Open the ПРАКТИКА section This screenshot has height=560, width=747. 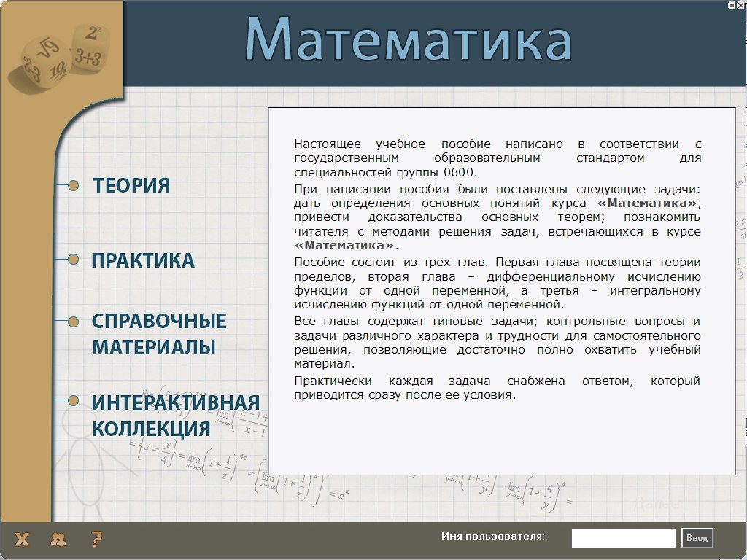[x=143, y=261]
